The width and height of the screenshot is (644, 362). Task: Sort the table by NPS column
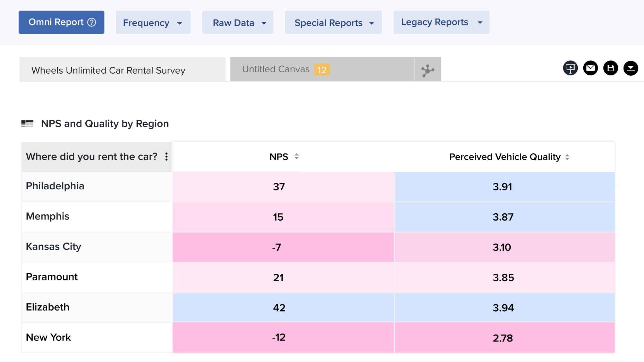(x=296, y=157)
